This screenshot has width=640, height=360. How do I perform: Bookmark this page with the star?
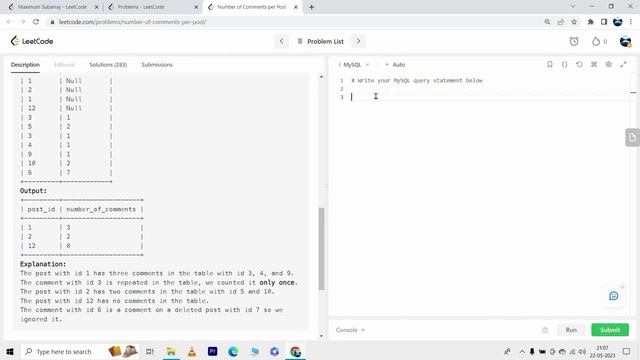[x=574, y=22]
